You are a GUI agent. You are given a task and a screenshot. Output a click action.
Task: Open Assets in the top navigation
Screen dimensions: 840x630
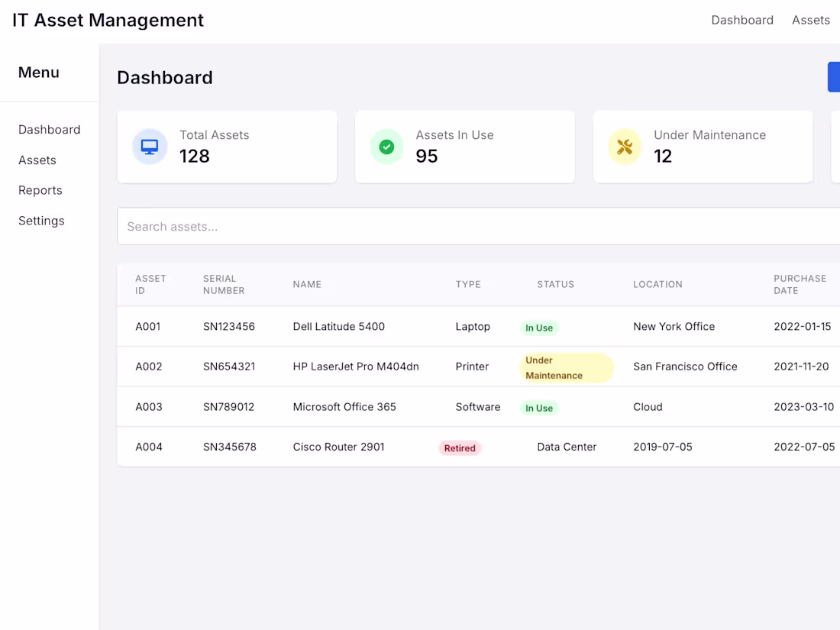(x=810, y=21)
